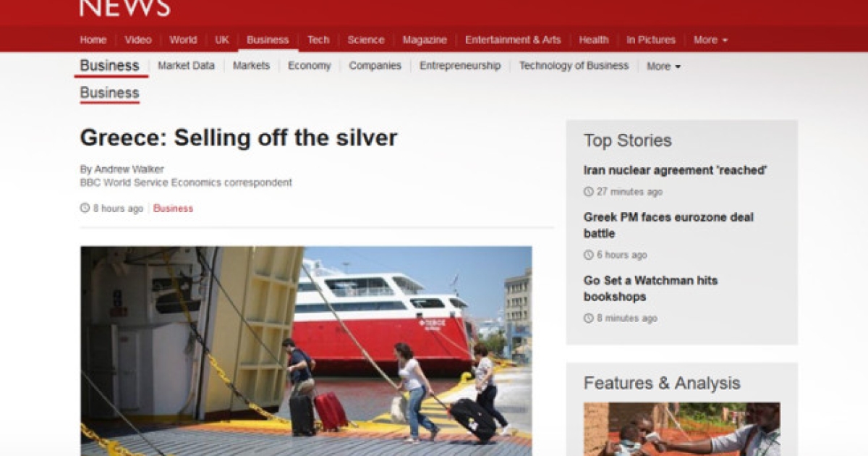The image size is (868, 456).
Task: Select Market Data in Business submenu
Action: click(x=186, y=65)
